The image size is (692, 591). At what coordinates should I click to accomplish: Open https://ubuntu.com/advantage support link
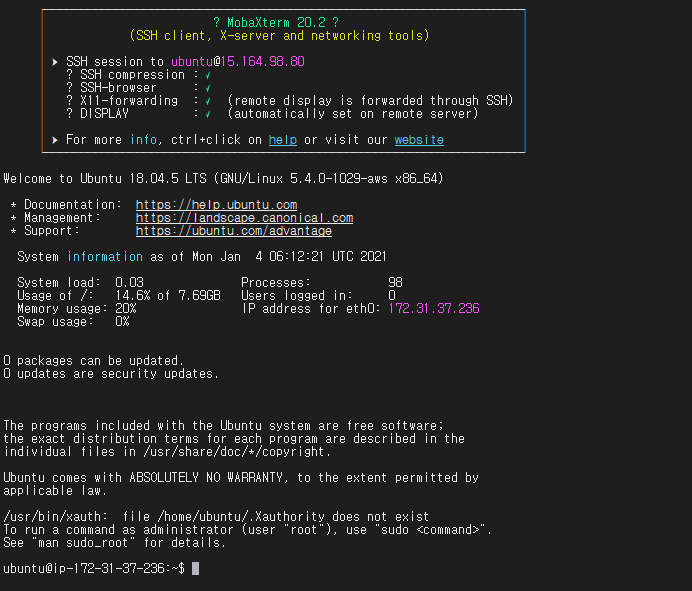point(233,231)
